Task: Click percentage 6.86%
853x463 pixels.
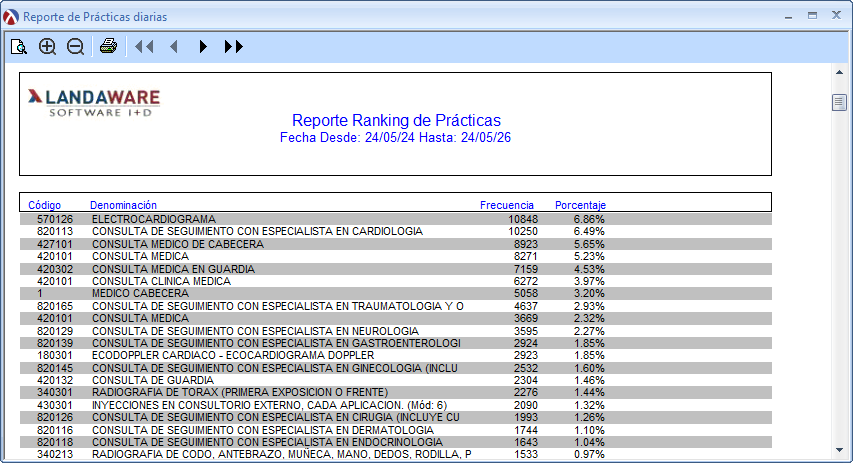Action: pyautogui.click(x=589, y=219)
